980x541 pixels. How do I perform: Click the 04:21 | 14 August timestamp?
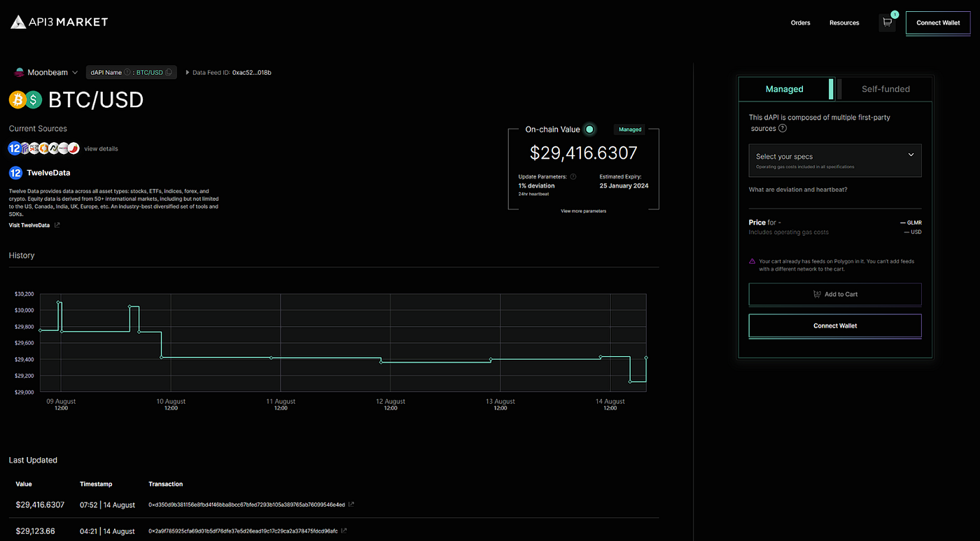point(107,531)
